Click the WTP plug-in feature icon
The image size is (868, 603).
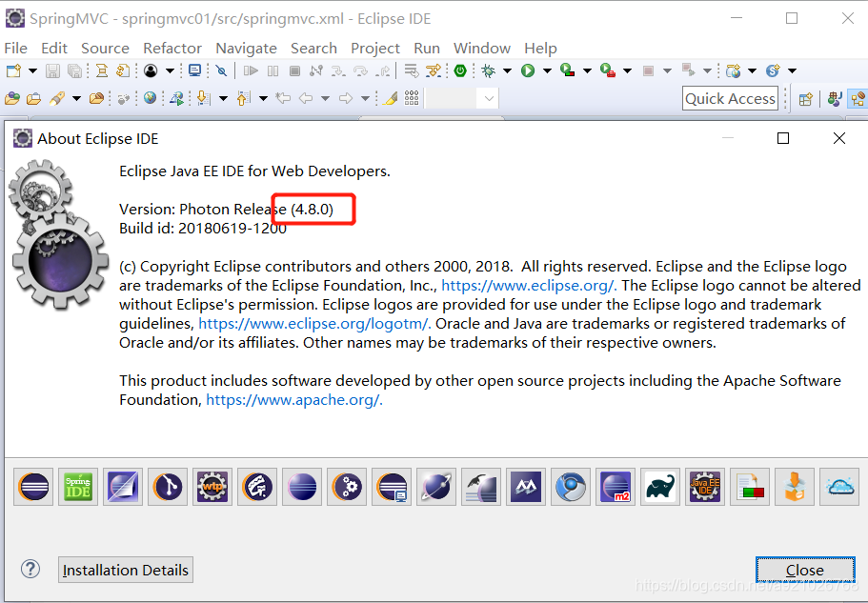[212, 487]
